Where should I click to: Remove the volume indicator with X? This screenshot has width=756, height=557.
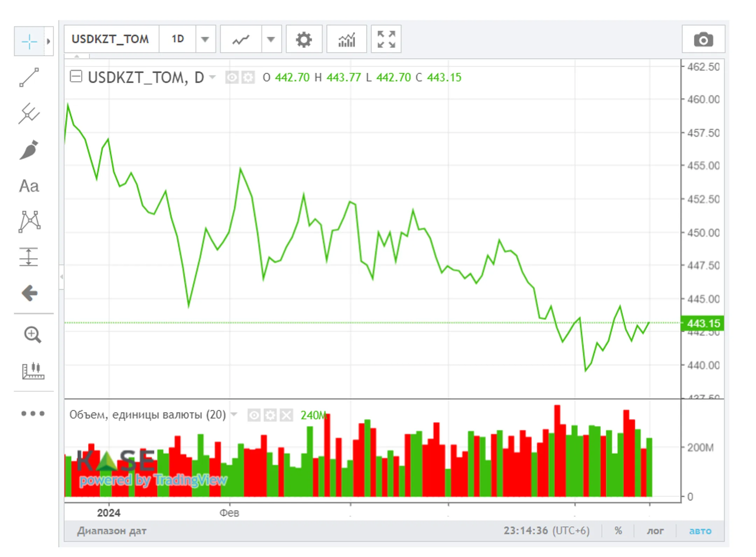[x=287, y=415]
